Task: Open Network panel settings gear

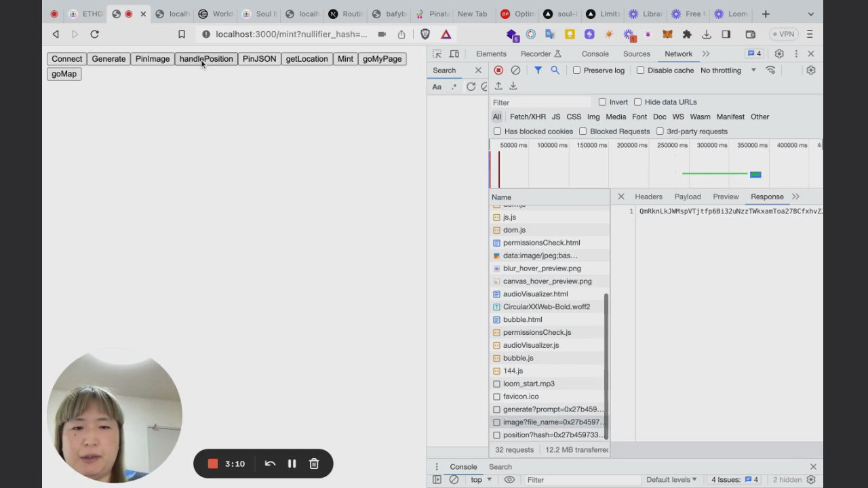Action: (810, 70)
